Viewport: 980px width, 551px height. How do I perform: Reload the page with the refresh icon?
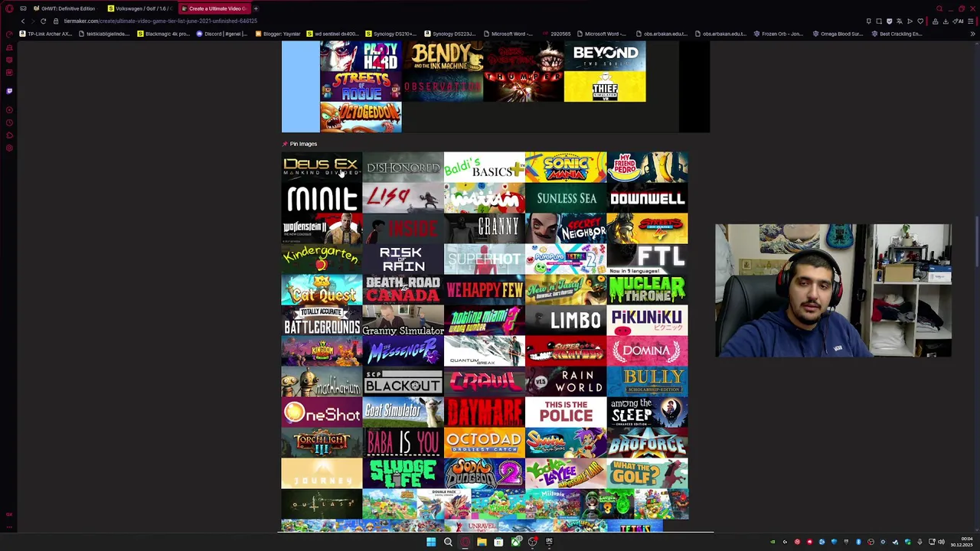(43, 21)
